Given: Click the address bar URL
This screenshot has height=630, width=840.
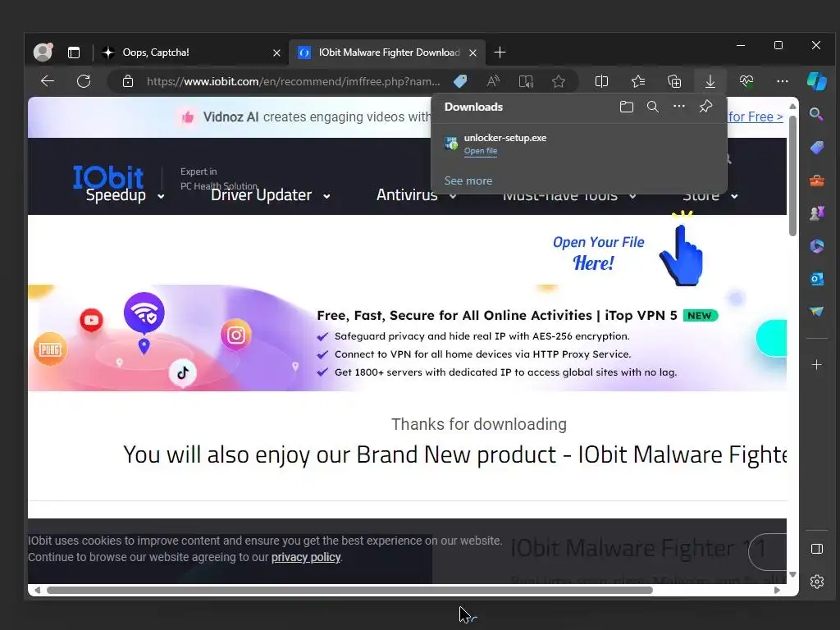Looking at the screenshot, I should pos(293,81).
